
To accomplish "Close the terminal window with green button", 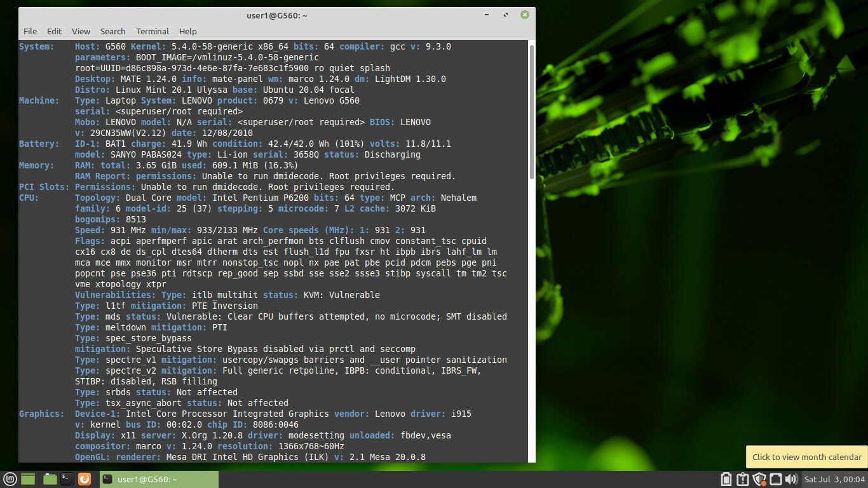I will (x=525, y=15).
